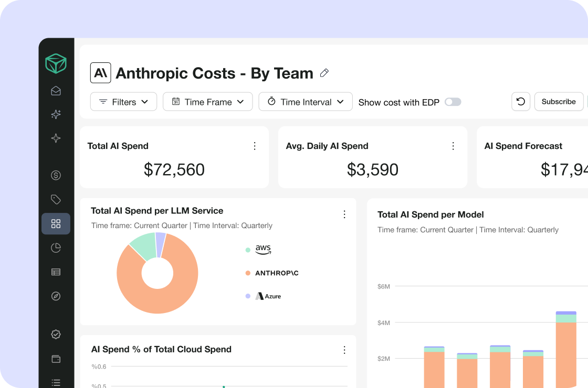
Task: Open the table rows sidebar icon
Action: 56,272
